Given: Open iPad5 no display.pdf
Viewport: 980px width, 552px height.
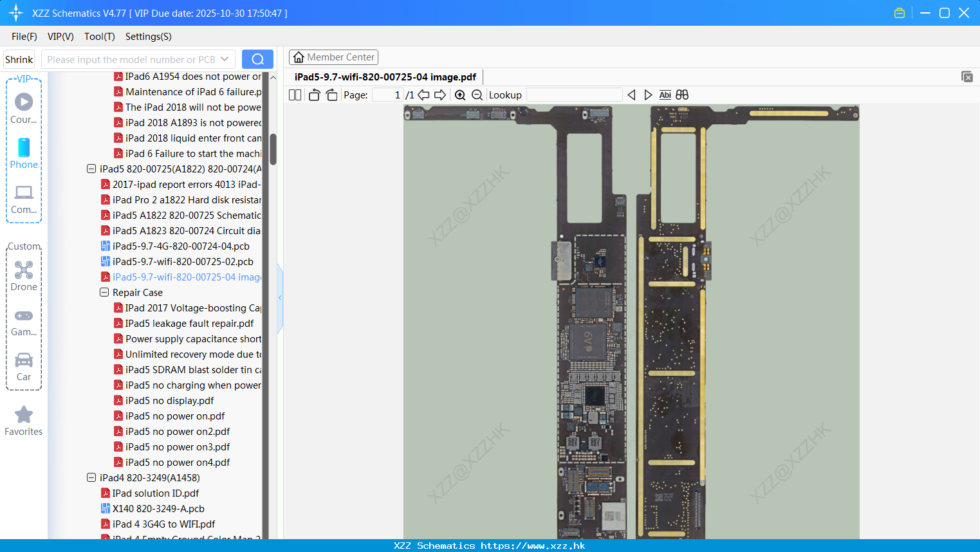Looking at the screenshot, I should click(169, 400).
